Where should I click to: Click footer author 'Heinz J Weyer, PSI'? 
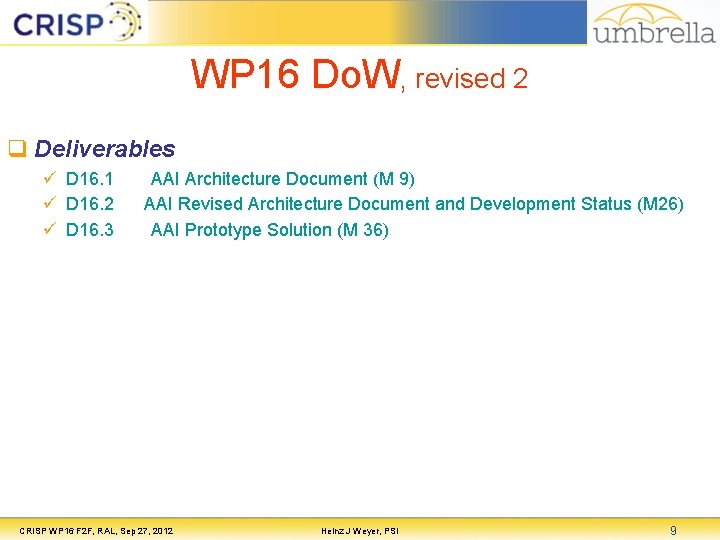point(360,531)
